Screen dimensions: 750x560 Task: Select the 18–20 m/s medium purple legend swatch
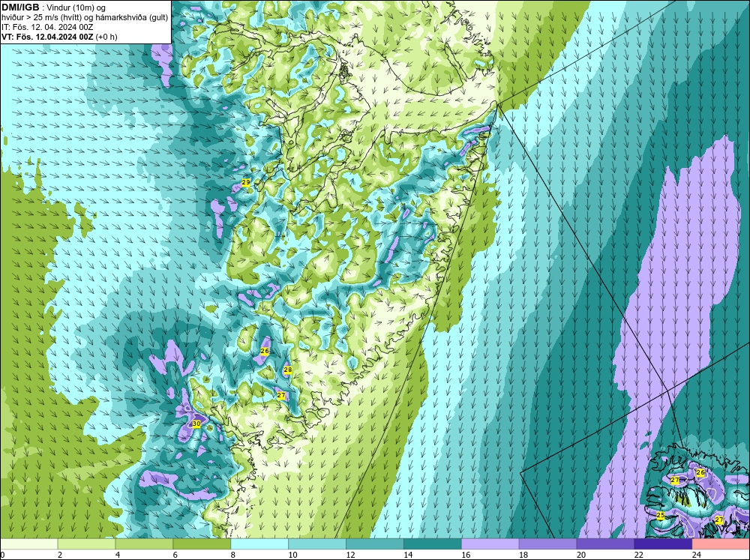[x=547, y=544]
